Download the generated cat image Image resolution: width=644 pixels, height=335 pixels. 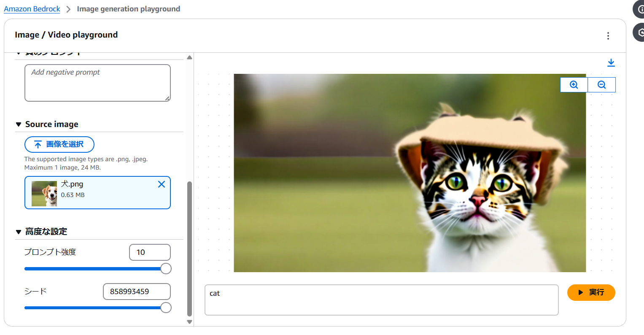pyautogui.click(x=611, y=63)
